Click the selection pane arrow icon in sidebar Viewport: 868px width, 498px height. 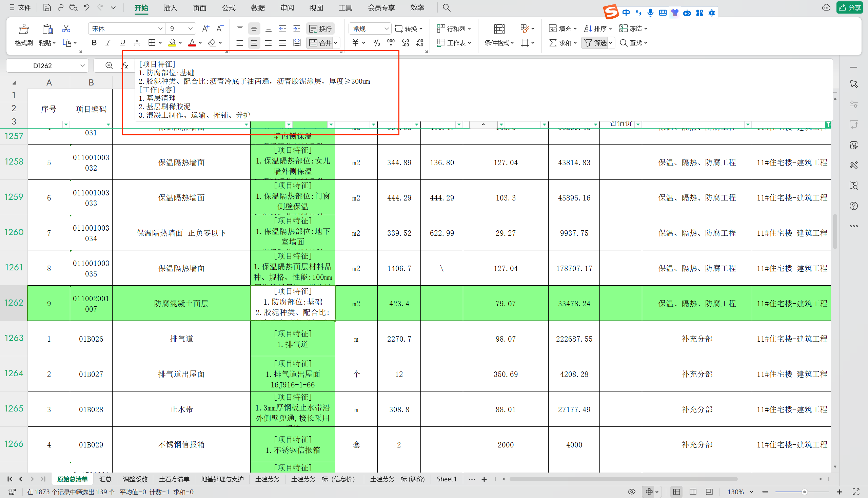coord(854,84)
